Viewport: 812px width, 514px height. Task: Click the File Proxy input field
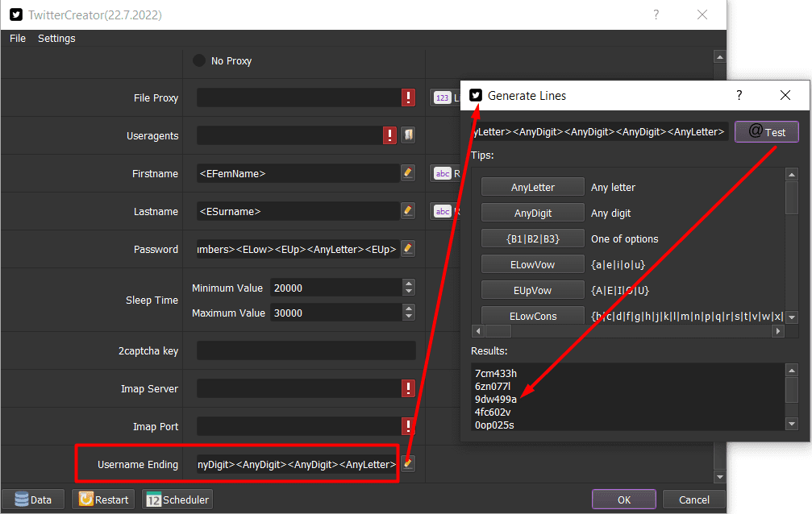tap(298, 97)
